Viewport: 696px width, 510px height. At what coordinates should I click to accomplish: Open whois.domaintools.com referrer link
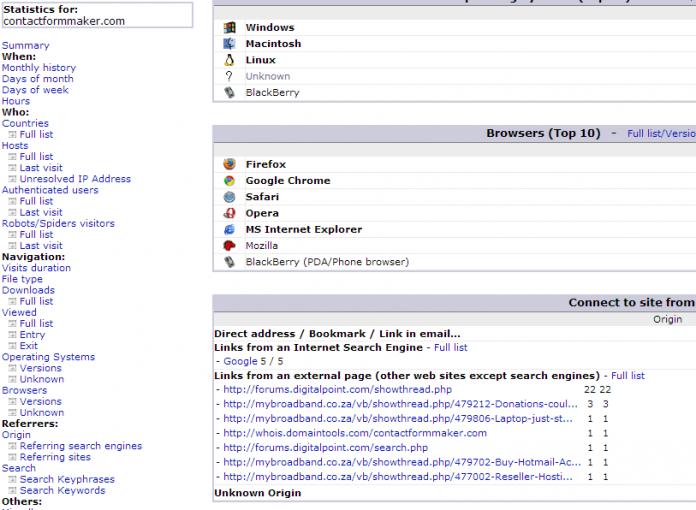(355, 433)
